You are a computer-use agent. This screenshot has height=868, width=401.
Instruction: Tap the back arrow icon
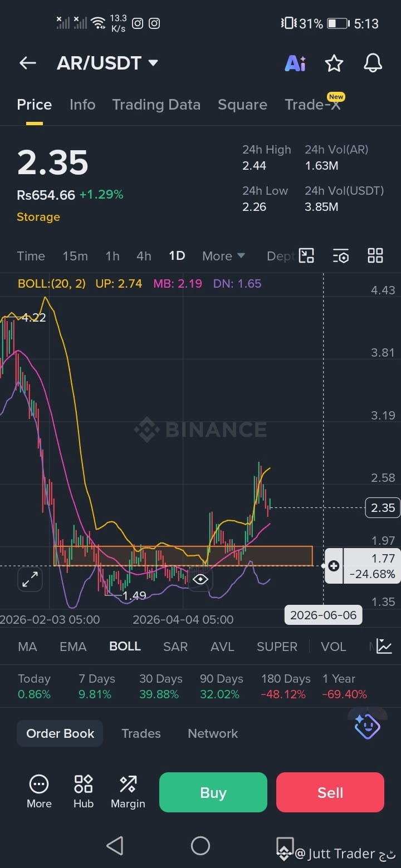pos(28,63)
